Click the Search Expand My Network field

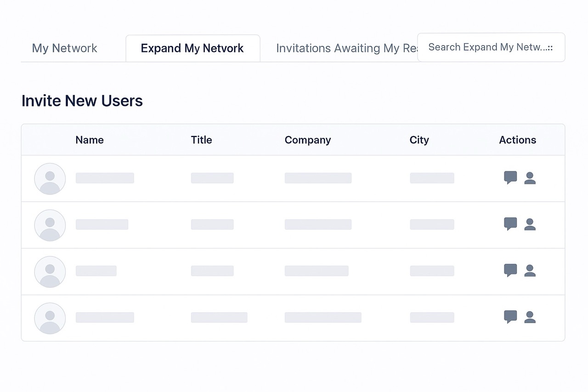pos(491,47)
